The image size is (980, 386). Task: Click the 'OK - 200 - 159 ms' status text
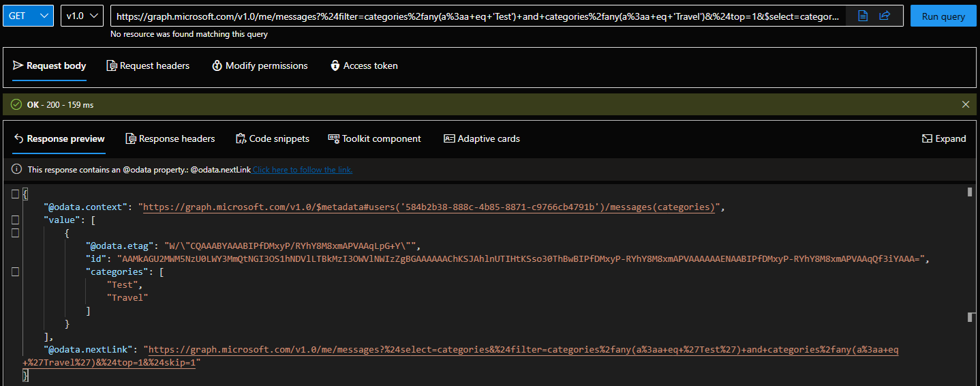click(x=60, y=104)
